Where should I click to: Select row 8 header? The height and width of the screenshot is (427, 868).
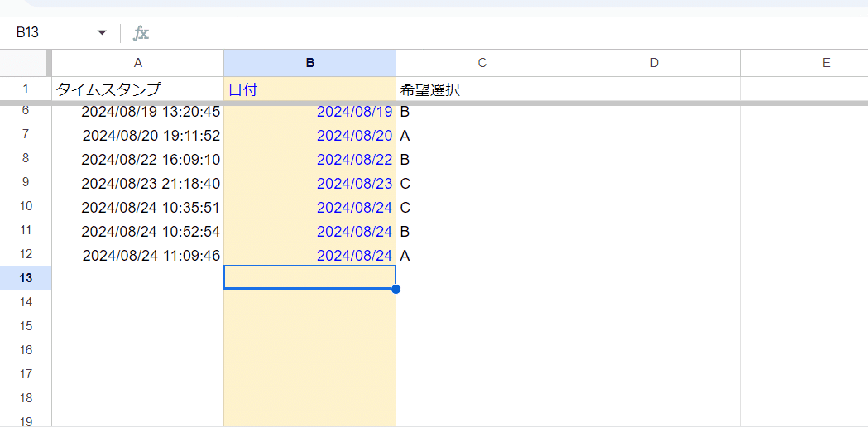[x=26, y=158]
